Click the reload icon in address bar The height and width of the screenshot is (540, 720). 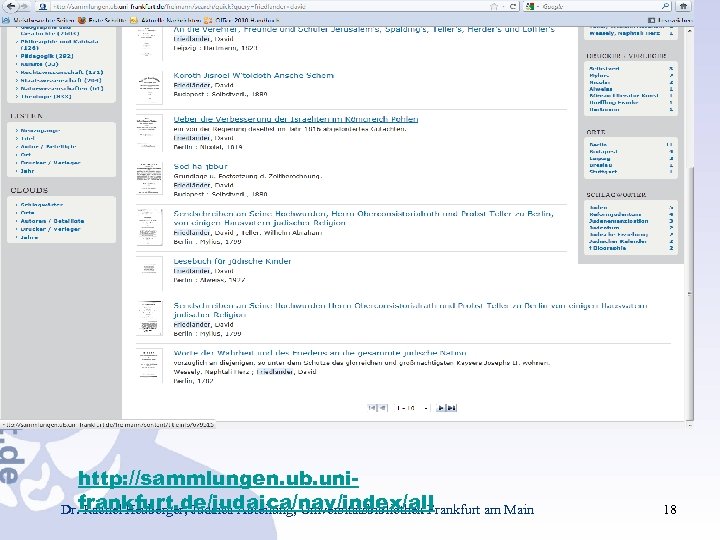pos(513,6)
